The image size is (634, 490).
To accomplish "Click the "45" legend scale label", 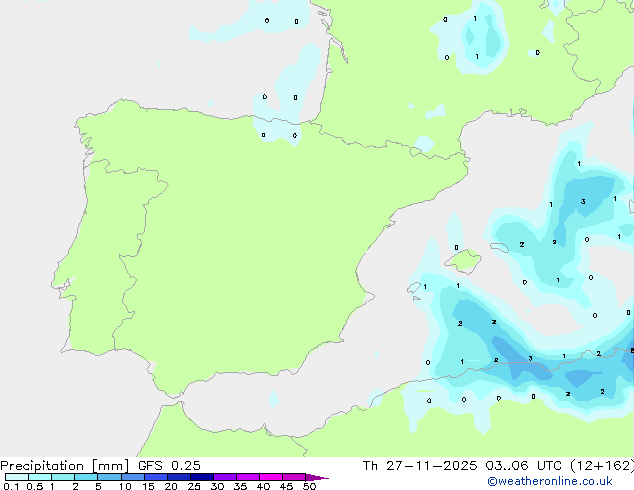I will tap(286, 486).
